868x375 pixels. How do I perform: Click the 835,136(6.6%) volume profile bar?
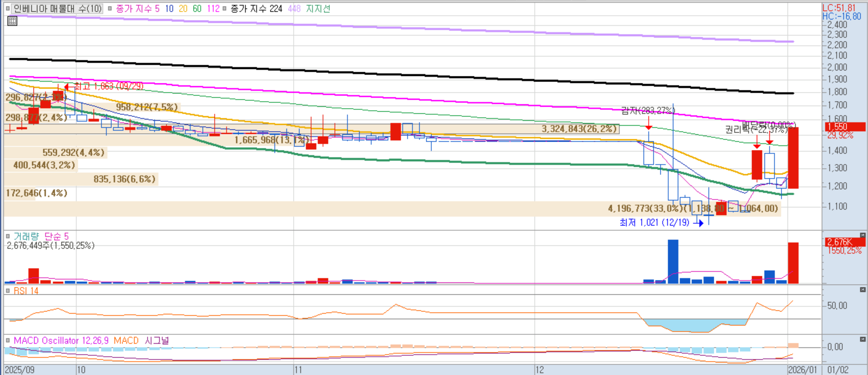81,179
